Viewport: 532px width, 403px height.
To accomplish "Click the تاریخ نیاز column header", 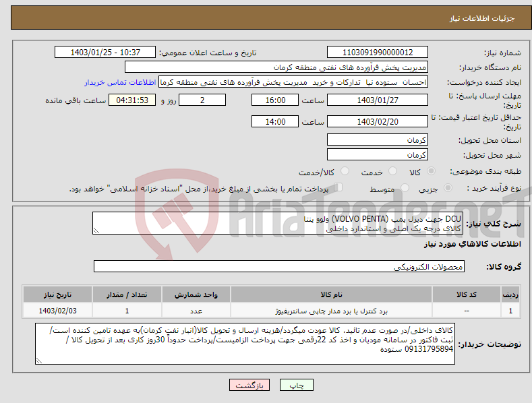I will pos(57,294).
